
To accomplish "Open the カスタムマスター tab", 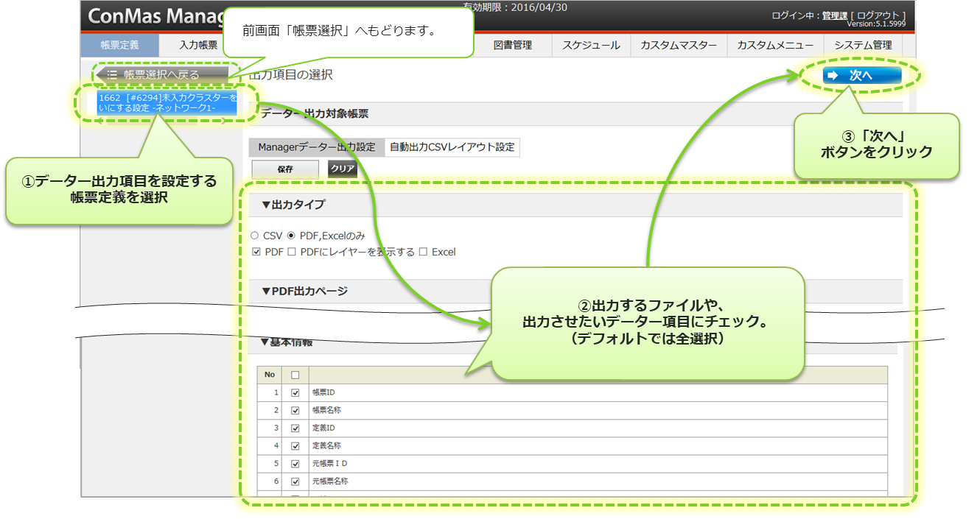I will 678,45.
